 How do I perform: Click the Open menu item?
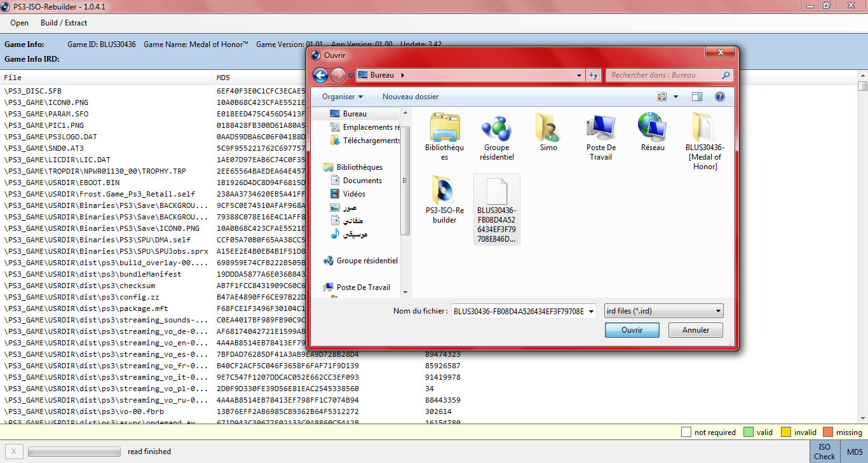(20, 23)
